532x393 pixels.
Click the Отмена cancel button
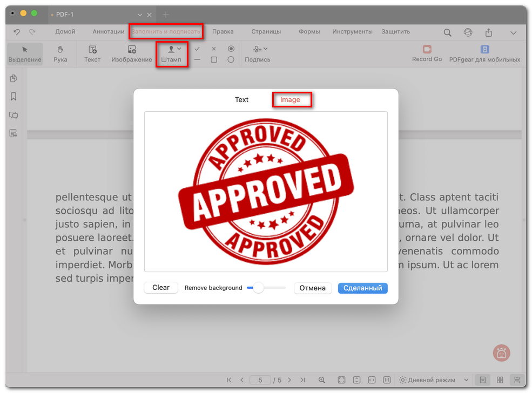click(313, 288)
